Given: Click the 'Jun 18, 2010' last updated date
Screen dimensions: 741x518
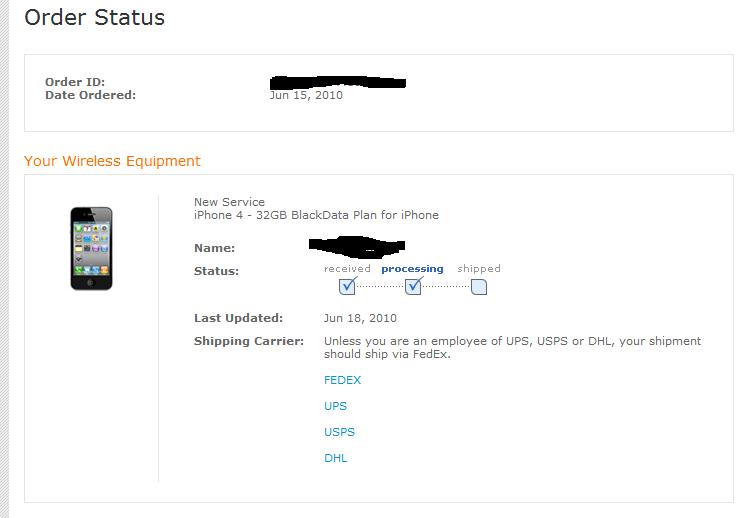Looking at the screenshot, I should (360, 318).
